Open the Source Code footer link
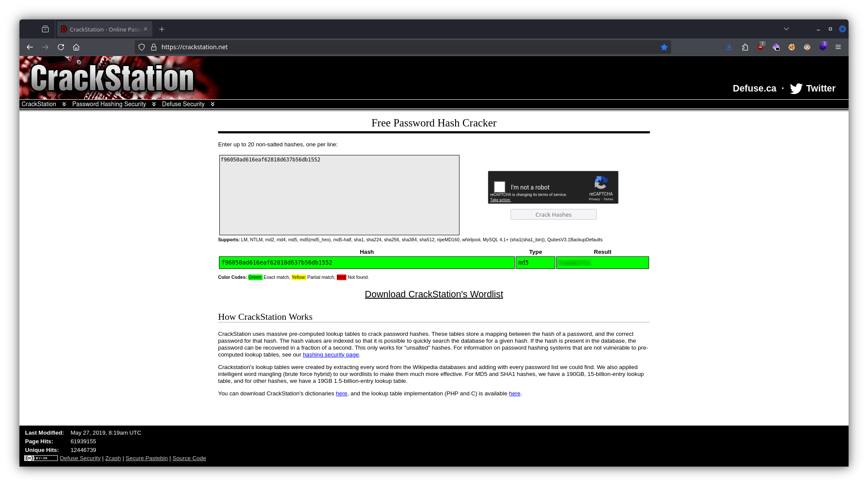This screenshot has height=486, width=868. (x=189, y=458)
